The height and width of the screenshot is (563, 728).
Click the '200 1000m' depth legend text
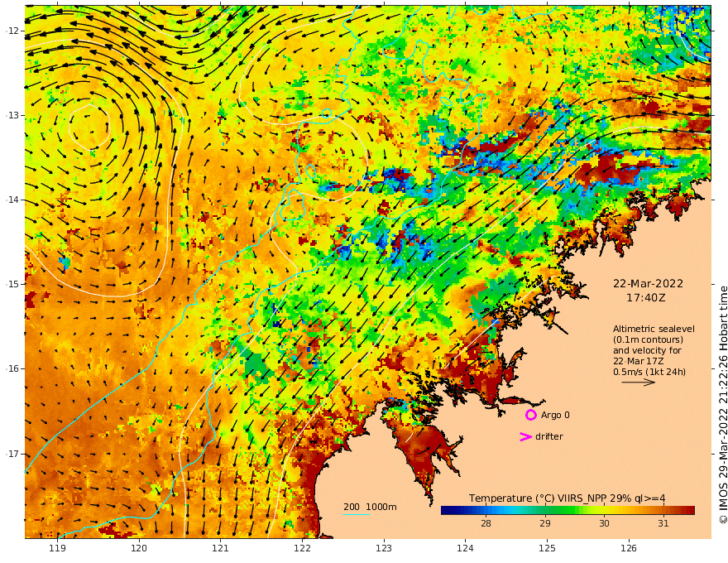pos(370,507)
